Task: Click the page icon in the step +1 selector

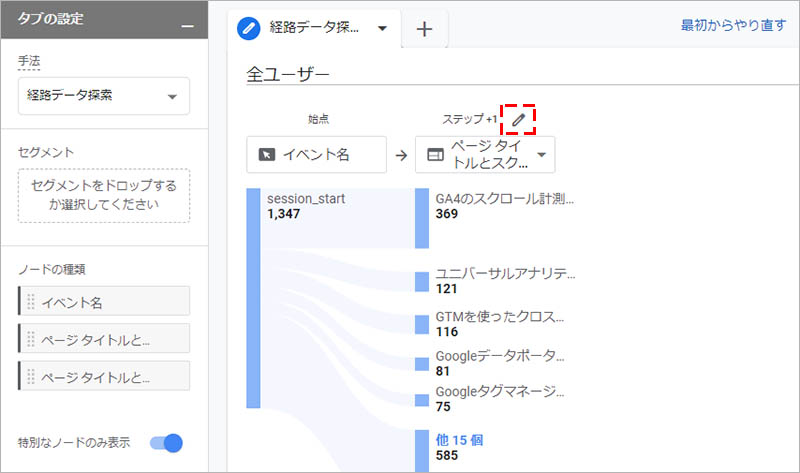Action: [434, 155]
